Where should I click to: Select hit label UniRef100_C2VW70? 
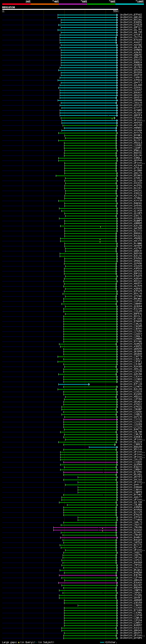tap(131, 387)
